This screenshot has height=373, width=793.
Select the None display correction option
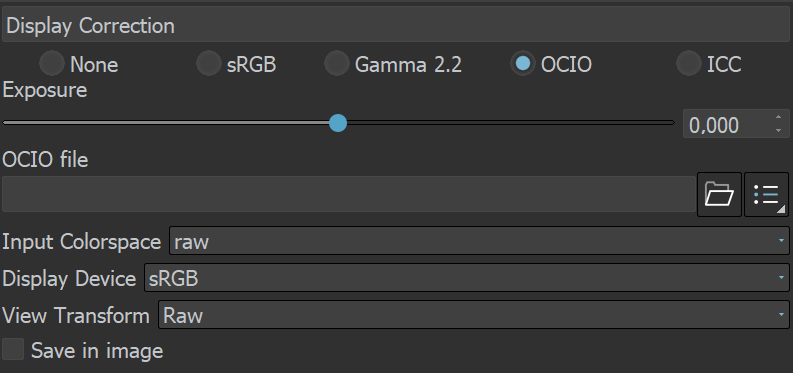point(52,64)
